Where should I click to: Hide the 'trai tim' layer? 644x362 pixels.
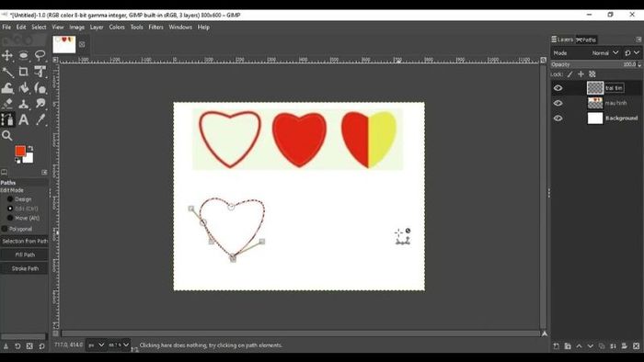(x=558, y=87)
